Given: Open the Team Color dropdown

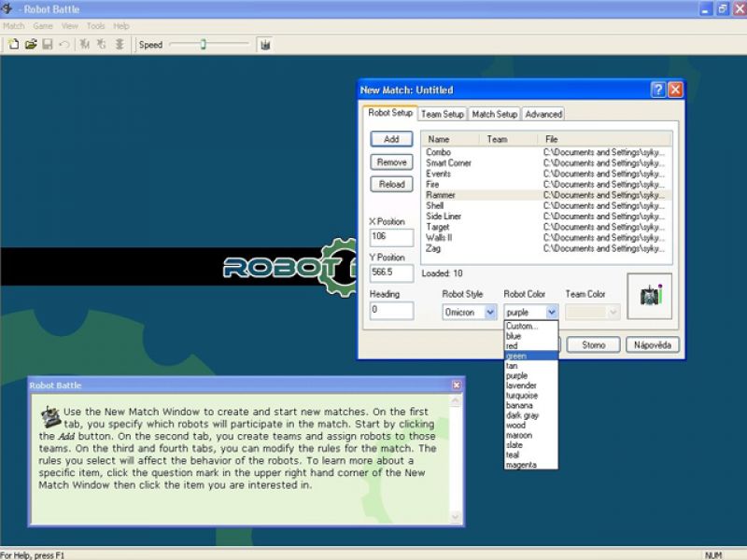Looking at the screenshot, I should pos(593,313).
